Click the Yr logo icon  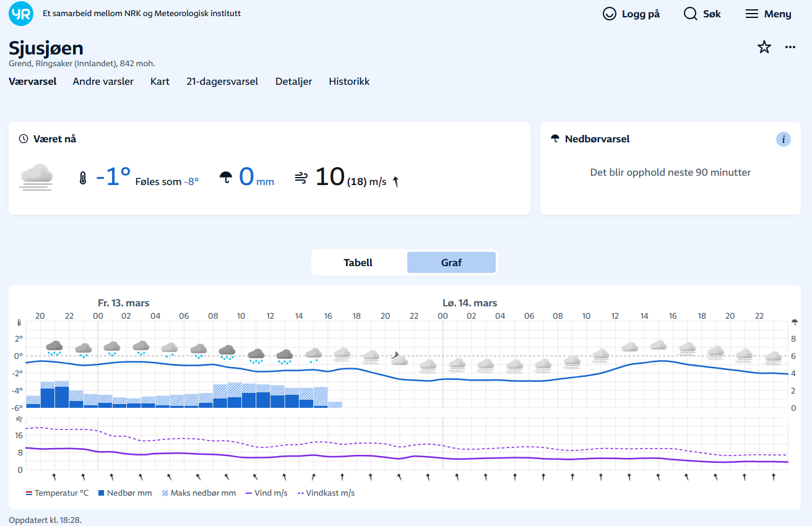coord(21,14)
